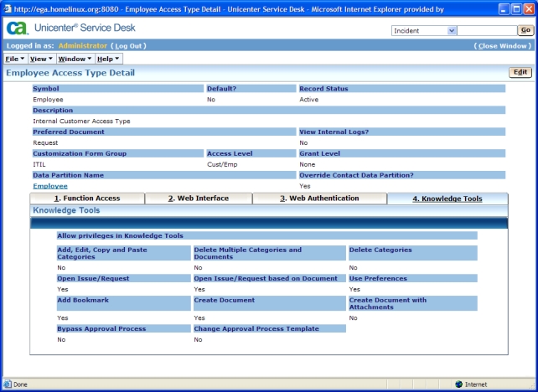Click the Preferred Document value Request
This screenshot has height=392, width=538.
click(x=45, y=142)
